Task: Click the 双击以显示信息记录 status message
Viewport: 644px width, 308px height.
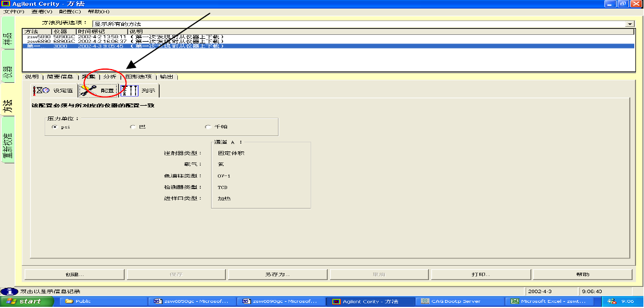Action: [50, 291]
